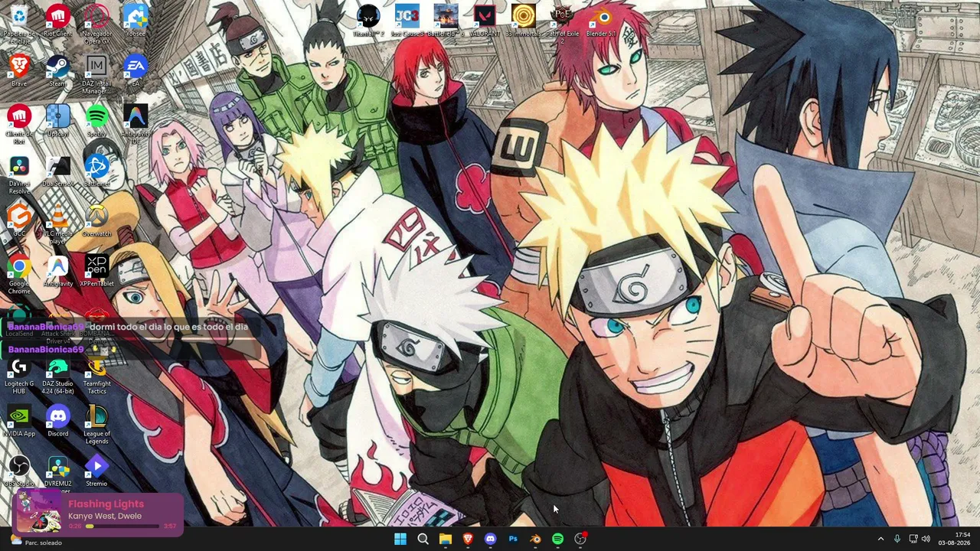The image size is (980, 551).
Task: Select the DaVinci Resolve desktop shortcut
Action: pyautogui.click(x=19, y=174)
